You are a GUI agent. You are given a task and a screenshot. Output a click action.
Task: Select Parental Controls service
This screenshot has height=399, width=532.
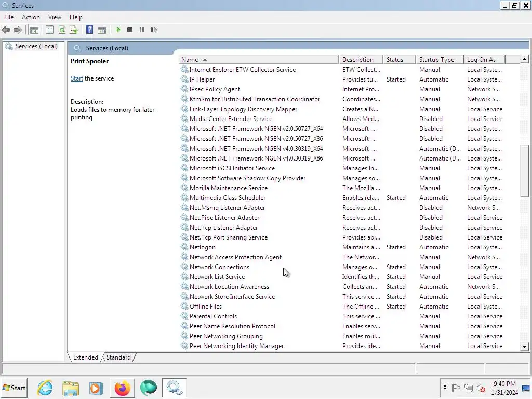click(213, 316)
